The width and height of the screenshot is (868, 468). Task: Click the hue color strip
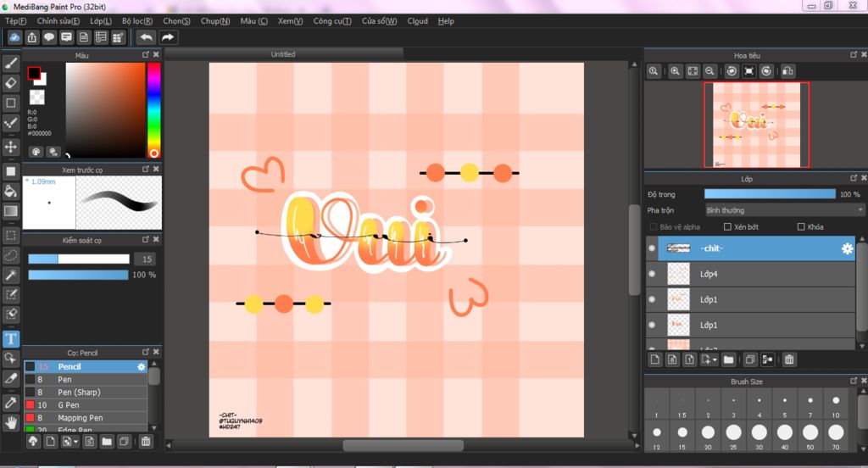coord(153,110)
